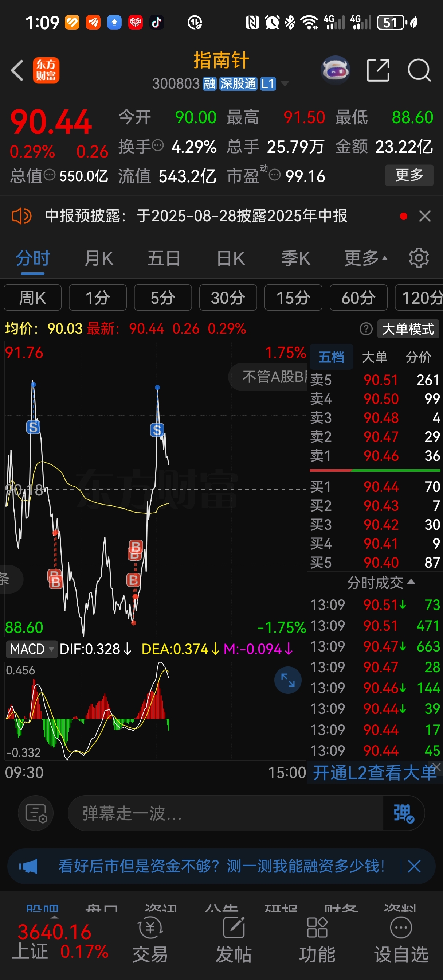Screen dimensions: 443x980
Task: Tap the 5分 period button
Action: 163,297
